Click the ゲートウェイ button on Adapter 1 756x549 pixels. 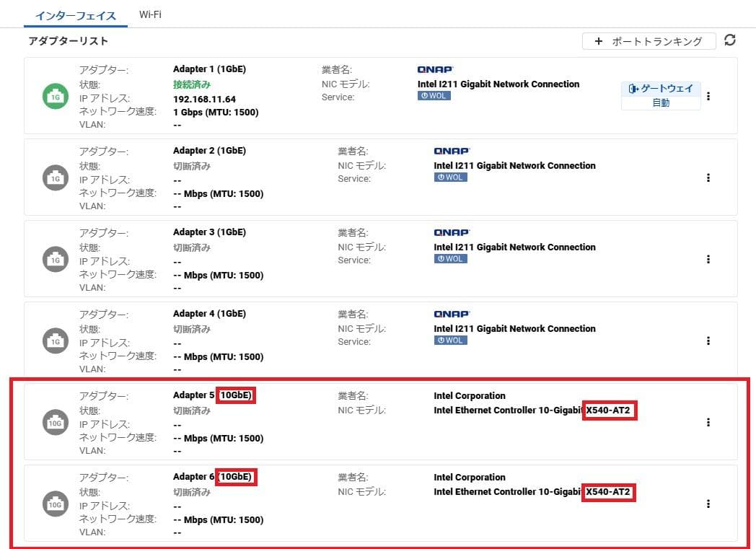(661, 89)
